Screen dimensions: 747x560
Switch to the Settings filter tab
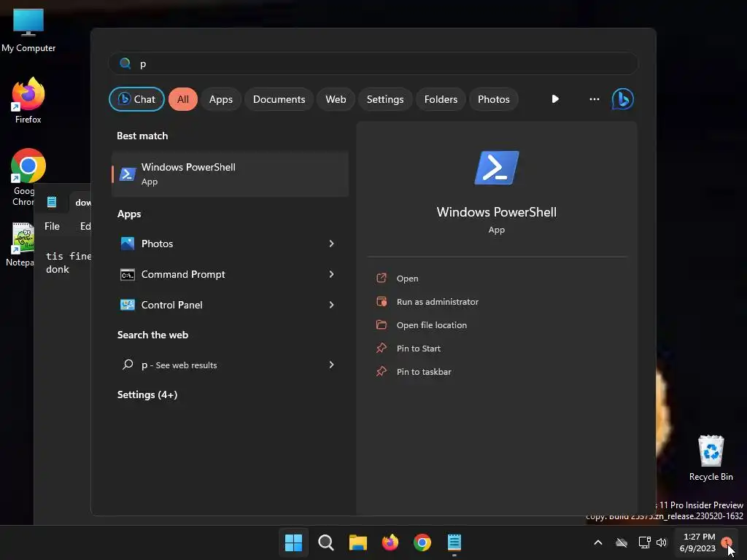385,99
